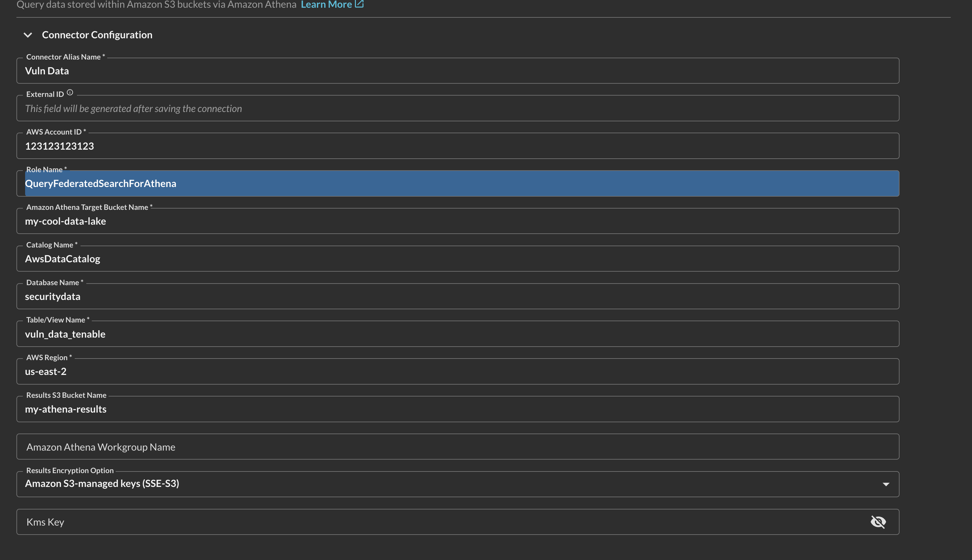Toggle the KMS Key eye icon visibility

click(x=879, y=522)
